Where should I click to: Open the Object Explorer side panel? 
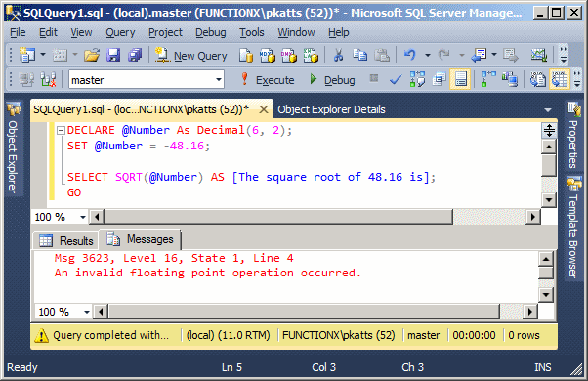tap(13, 149)
